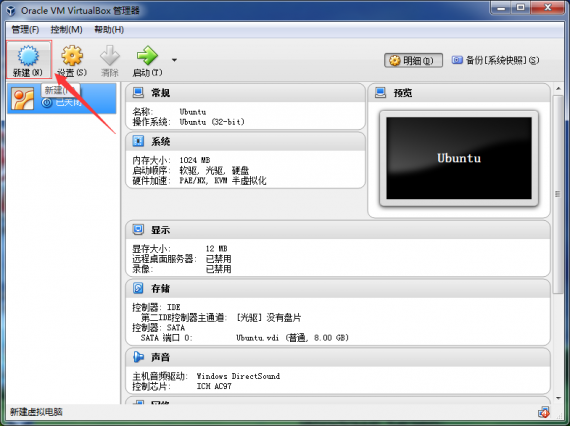Open 设置 (Settings) gear icon
The width and height of the screenshot is (570, 426).
tap(72, 56)
